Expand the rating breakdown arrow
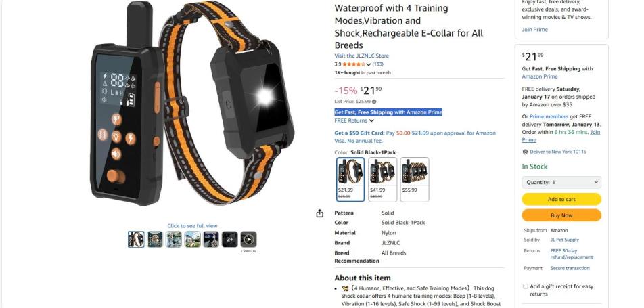 pyautogui.click(x=369, y=64)
